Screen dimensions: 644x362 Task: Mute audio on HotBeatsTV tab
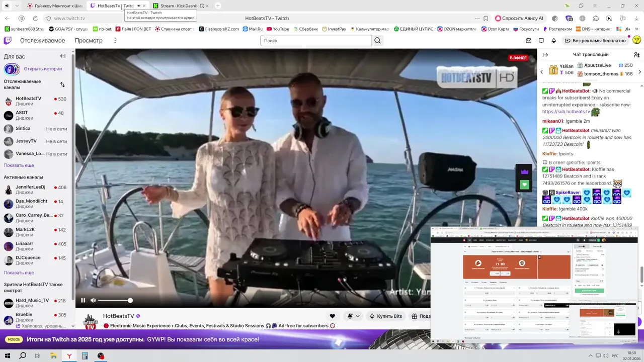(138, 6)
